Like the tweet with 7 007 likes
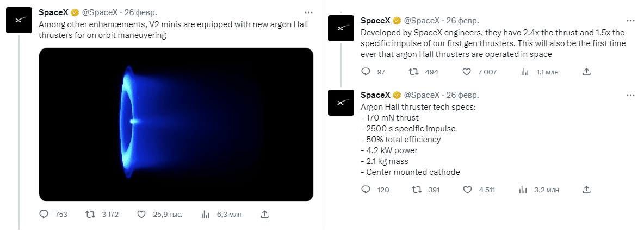Image resolution: width=644 pixels, height=233 pixels. pos(466,72)
